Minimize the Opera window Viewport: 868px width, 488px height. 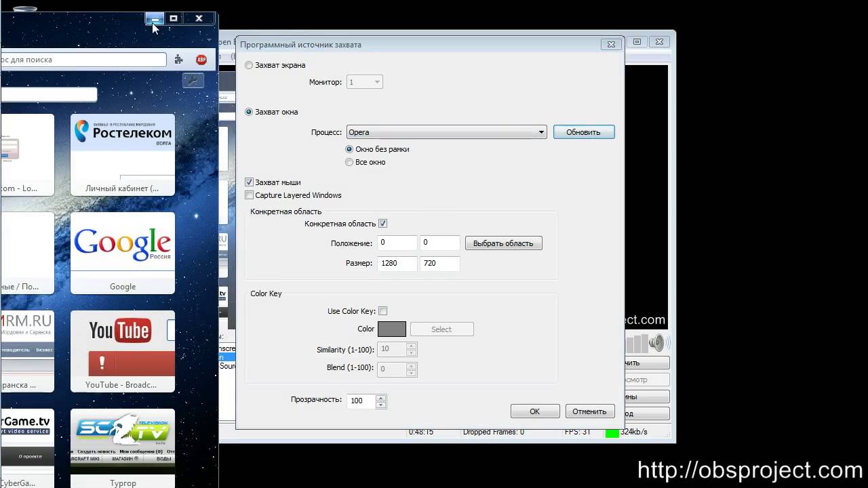pos(155,18)
